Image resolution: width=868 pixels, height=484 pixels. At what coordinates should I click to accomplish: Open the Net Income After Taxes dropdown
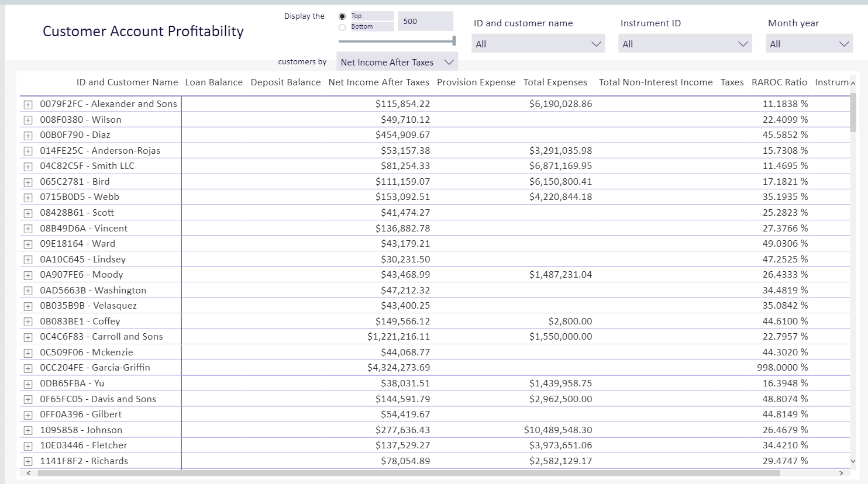point(397,62)
